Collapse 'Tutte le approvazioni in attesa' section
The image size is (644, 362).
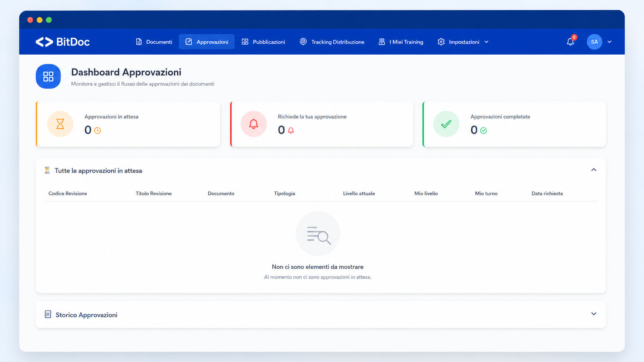[594, 170]
